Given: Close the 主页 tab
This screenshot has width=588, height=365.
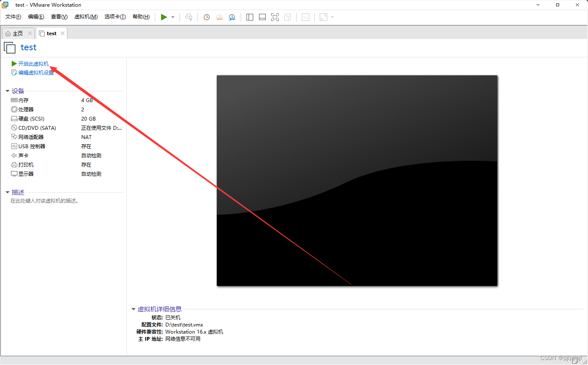Looking at the screenshot, I should (30, 33).
